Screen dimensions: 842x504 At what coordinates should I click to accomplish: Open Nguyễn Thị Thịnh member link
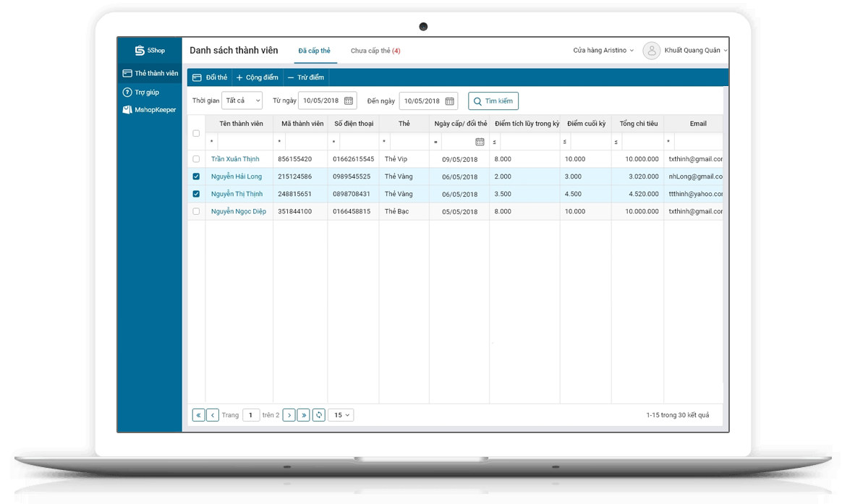(x=237, y=194)
